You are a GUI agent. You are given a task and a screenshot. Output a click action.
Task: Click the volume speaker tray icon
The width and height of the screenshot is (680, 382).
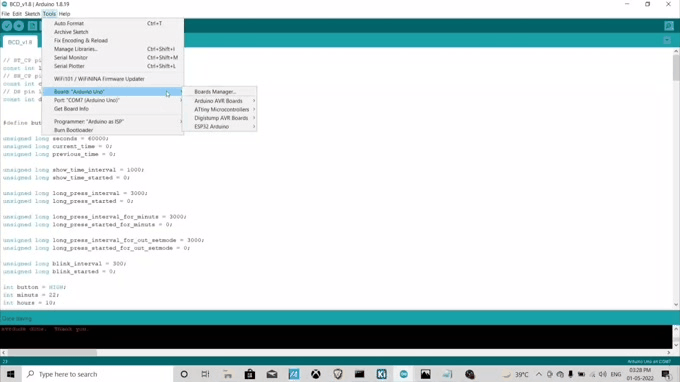point(603,374)
